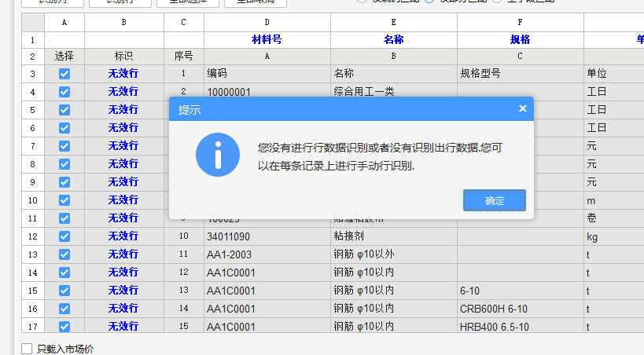The image size is (644, 355).
Task: Select grid column header E
Action: click(393, 22)
